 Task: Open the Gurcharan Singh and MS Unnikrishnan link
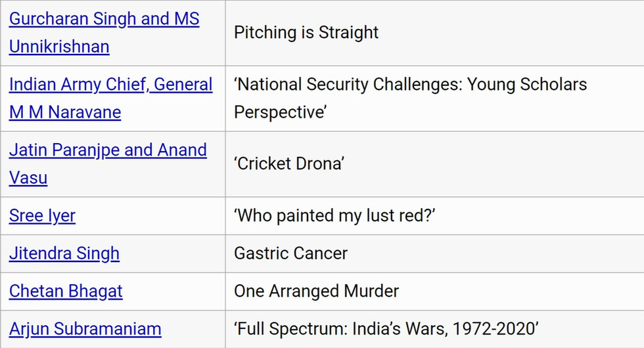[104, 19]
